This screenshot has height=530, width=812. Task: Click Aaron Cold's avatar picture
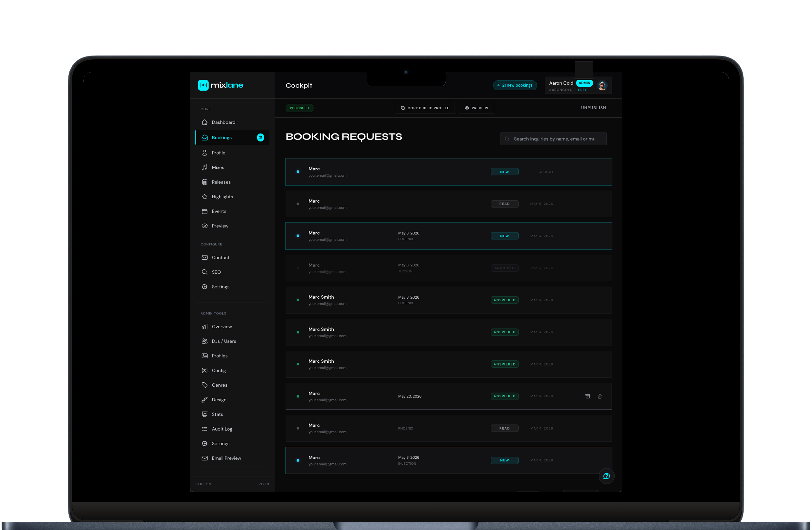point(602,85)
